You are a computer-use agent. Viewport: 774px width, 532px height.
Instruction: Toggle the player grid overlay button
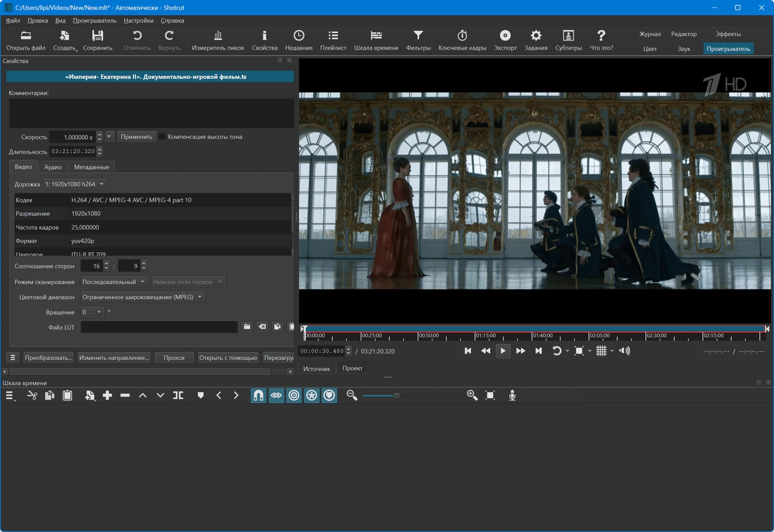601,351
